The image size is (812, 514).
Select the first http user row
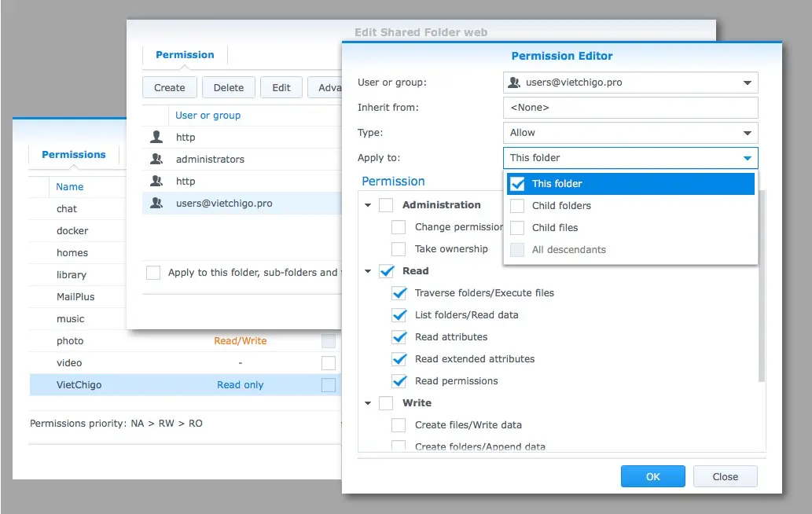pos(242,138)
